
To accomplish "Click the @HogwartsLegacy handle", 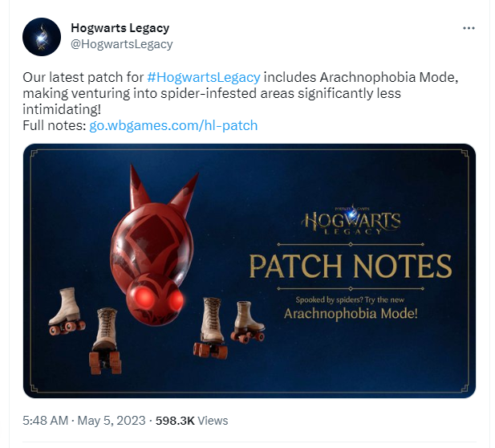I will click(x=121, y=44).
